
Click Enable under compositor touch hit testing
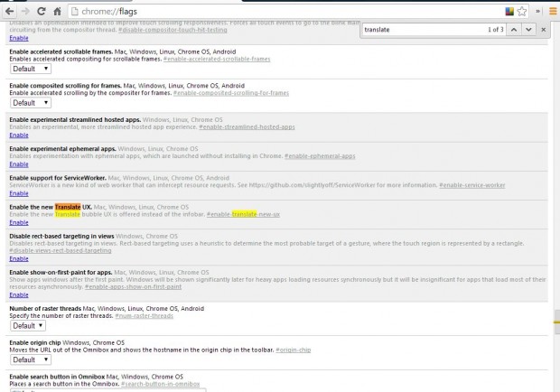[x=19, y=38]
